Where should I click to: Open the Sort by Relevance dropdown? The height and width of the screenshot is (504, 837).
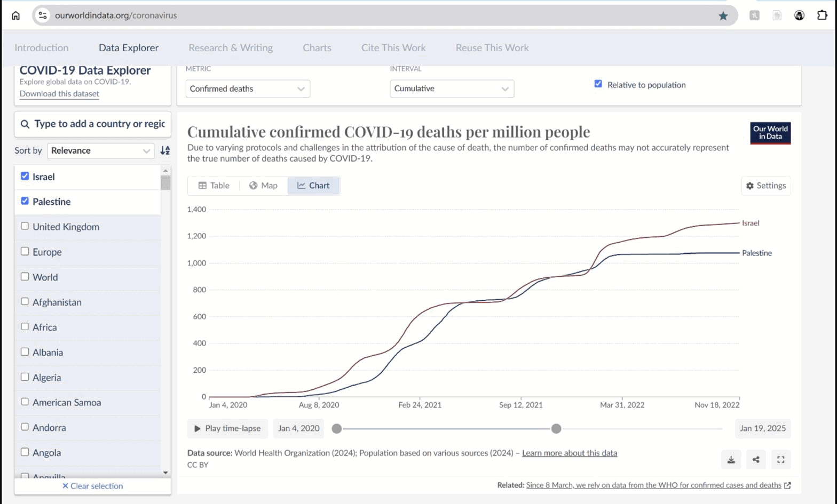click(x=100, y=151)
